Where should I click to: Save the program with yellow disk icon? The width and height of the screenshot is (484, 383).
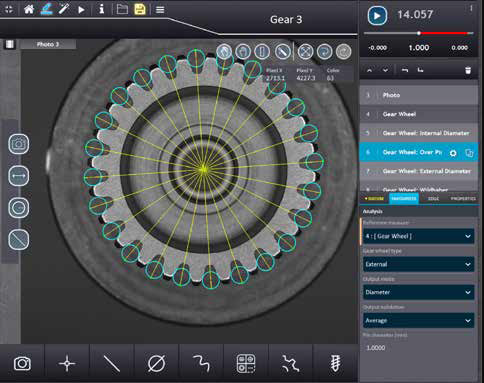pos(140,9)
